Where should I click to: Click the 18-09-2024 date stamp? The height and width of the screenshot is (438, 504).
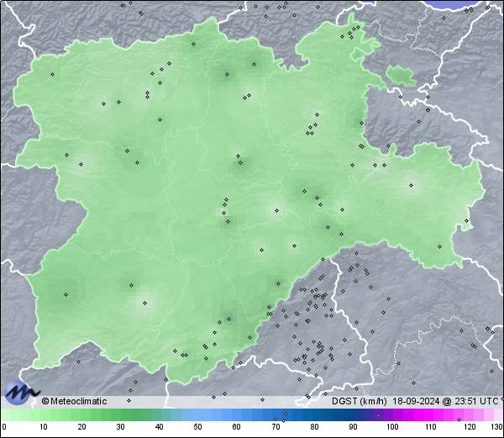tap(416, 401)
